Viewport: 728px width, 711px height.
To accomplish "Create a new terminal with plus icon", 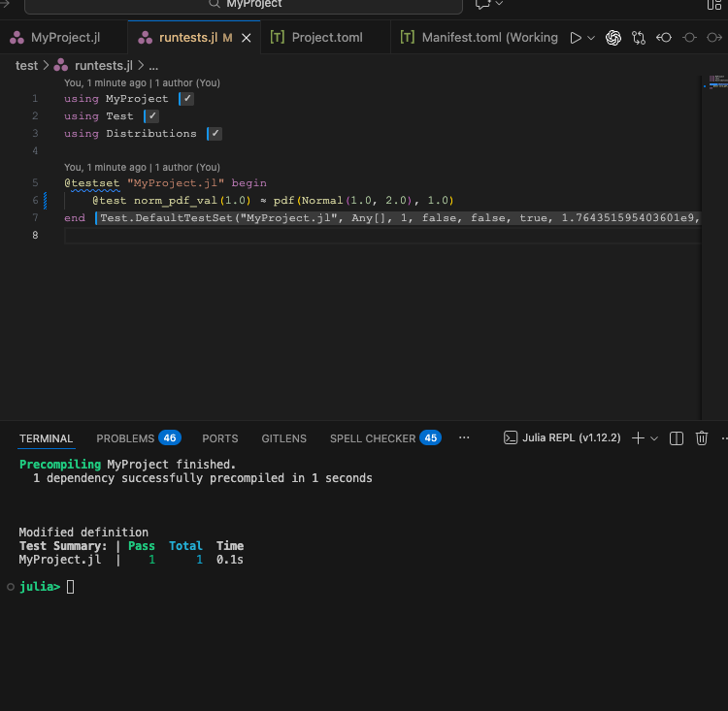I will [638, 438].
